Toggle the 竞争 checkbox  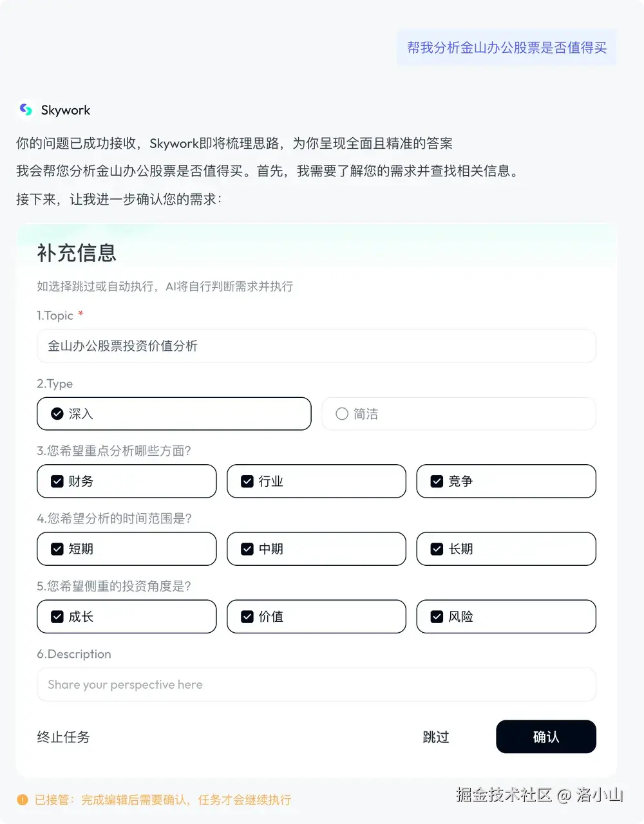[x=506, y=481]
